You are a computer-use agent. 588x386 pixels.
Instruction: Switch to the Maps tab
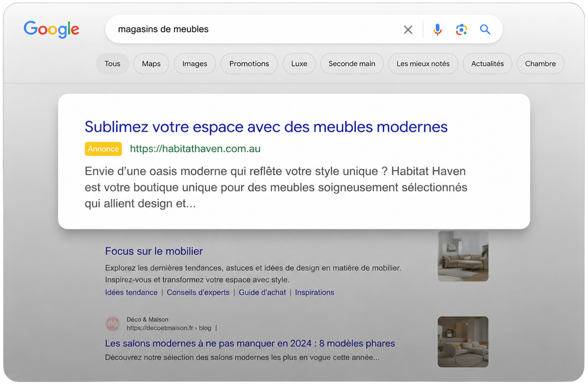click(151, 64)
